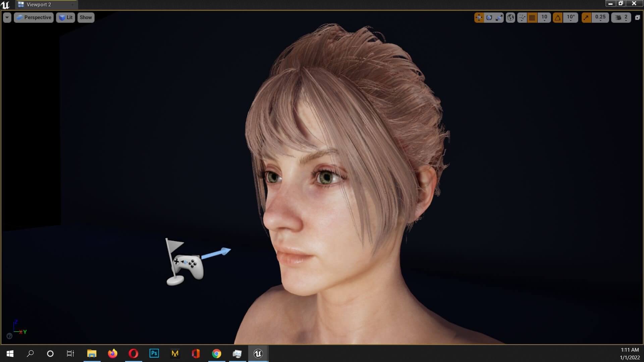Open the Show flags menu
Image resolution: width=644 pixels, height=362 pixels.
coord(86,17)
